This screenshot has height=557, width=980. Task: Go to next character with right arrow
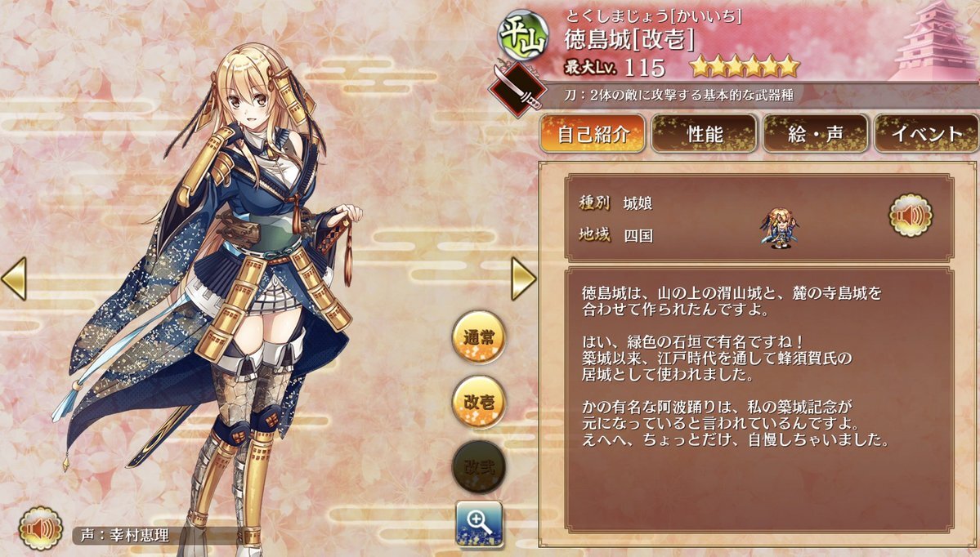pyautogui.click(x=524, y=278)
